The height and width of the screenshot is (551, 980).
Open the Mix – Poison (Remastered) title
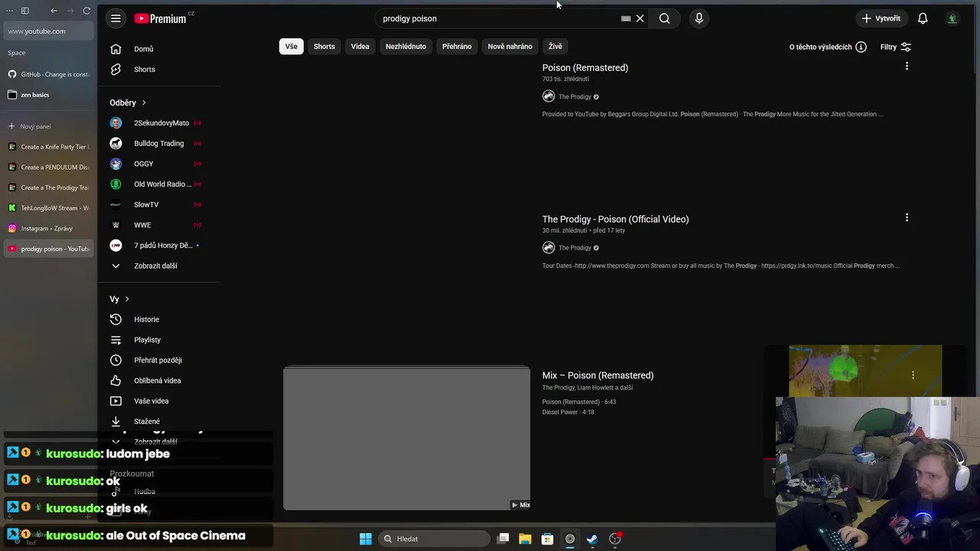598,375
